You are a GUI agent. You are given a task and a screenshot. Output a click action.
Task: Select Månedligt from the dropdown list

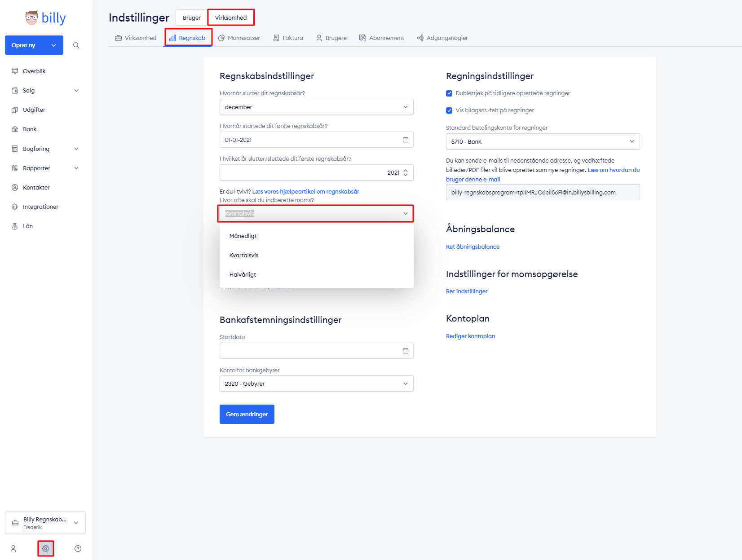click(317, 236)
